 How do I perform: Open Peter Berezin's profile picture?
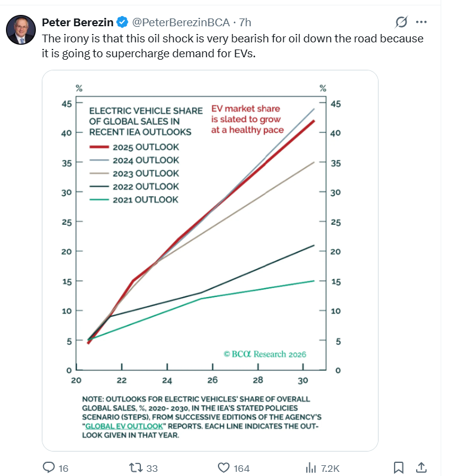[20, 30]
